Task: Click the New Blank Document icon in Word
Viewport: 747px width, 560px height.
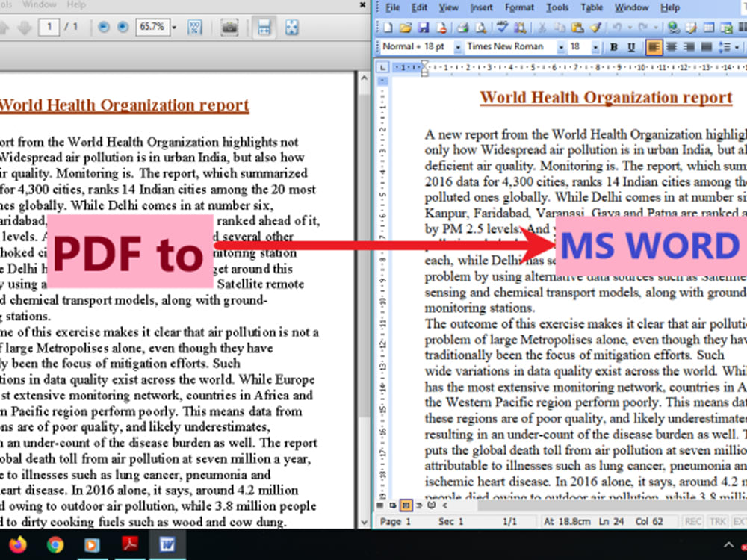Action: pos(388,28)
